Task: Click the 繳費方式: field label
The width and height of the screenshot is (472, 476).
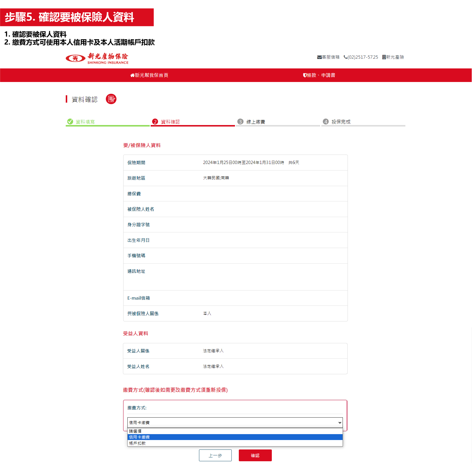Action: coord(137,408)
